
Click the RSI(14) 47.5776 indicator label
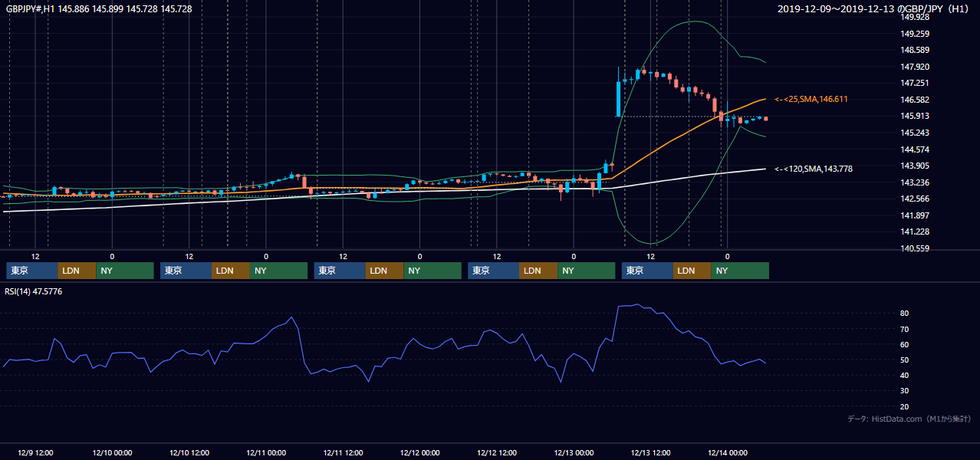tap(34, 291)
